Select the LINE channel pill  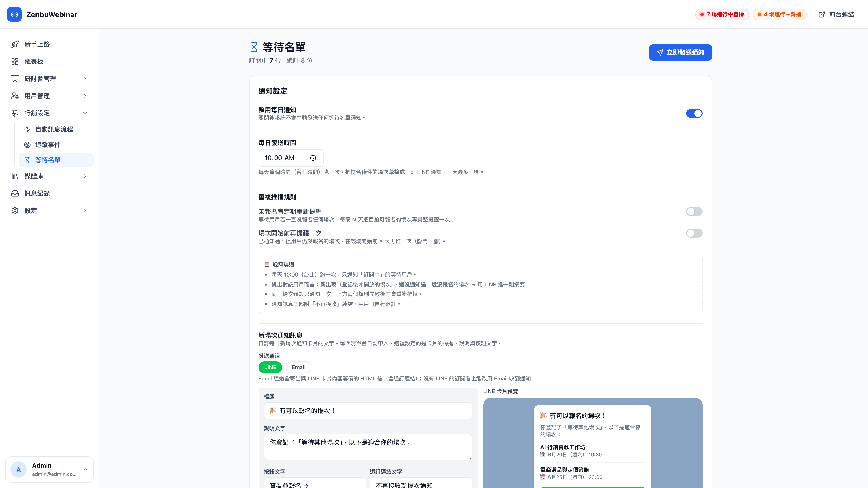pyautogui.click(x=270, y=367)
